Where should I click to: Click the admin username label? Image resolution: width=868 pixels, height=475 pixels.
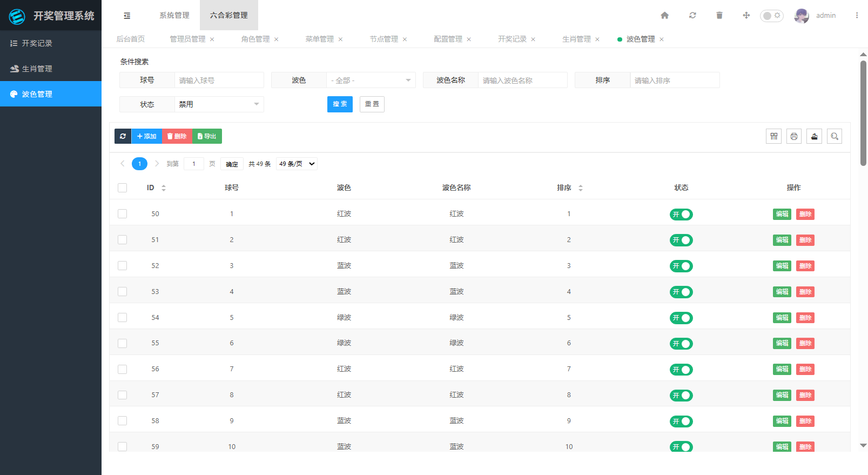click(x=826, y=16)
